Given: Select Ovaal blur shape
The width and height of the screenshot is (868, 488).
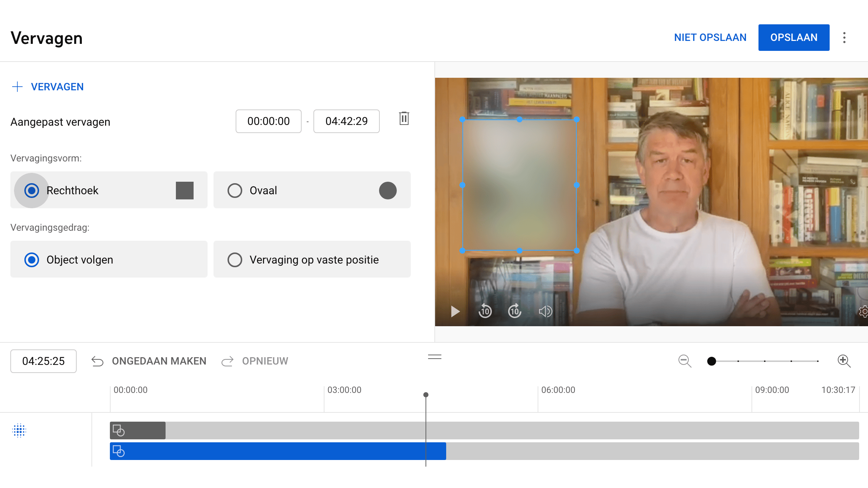Looking at the screenshot, I should [235, 191].
